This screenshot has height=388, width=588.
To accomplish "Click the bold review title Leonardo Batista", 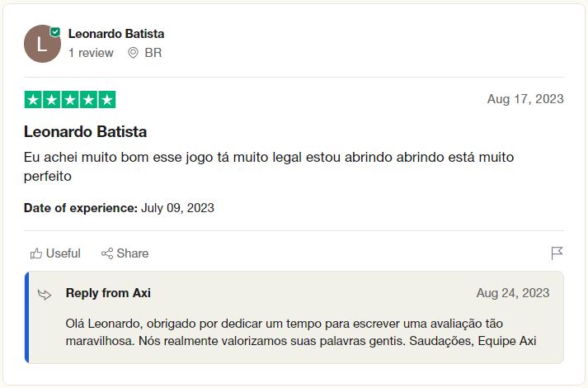I will (86, 131).
